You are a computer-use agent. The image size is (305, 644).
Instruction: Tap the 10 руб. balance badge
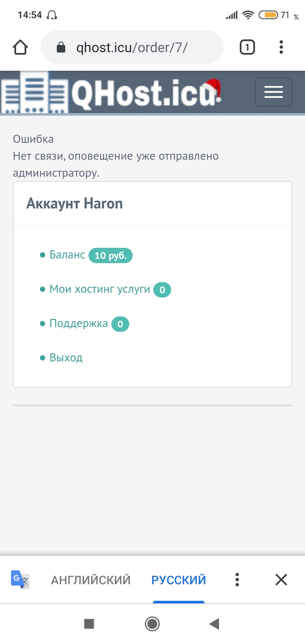[x=111, y=255]
